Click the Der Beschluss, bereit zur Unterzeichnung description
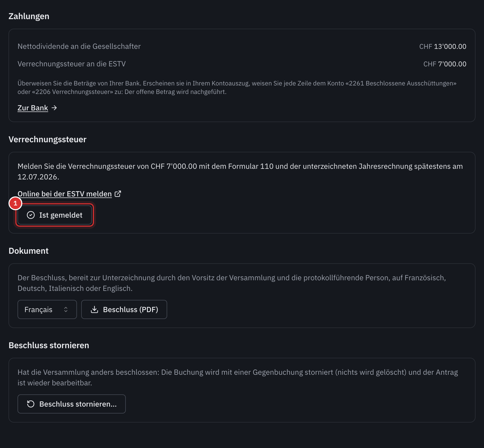484x448 pixels. coord(232,283)
